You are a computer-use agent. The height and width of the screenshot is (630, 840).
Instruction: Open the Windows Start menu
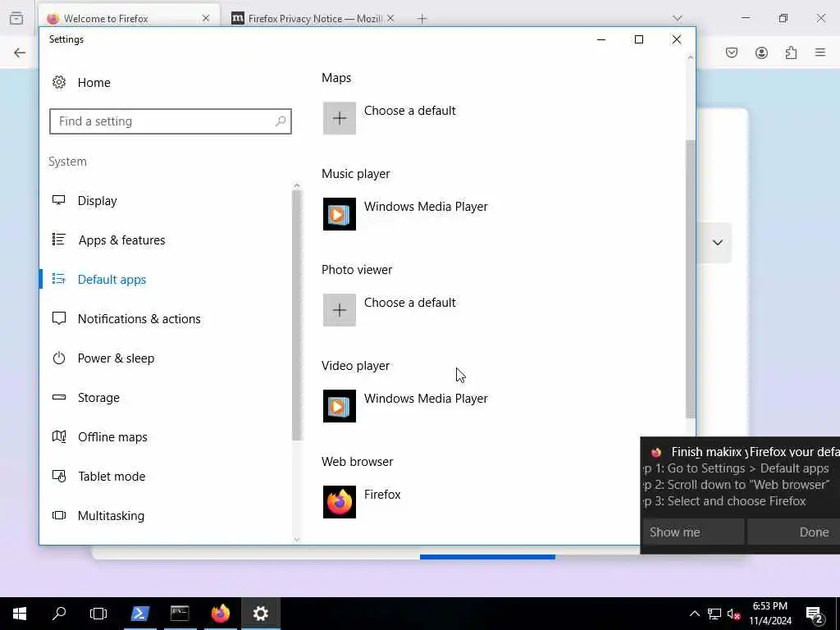20,614
